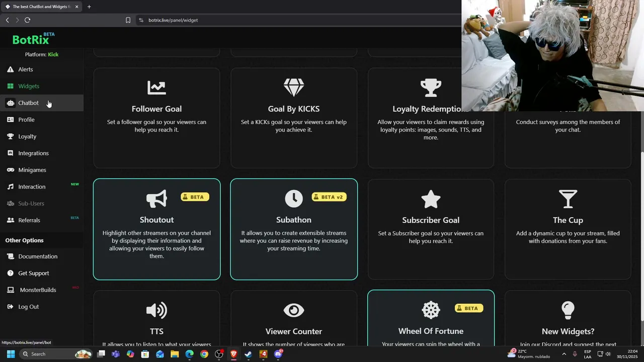Open the Integrations page

click(x=41, y=153)
